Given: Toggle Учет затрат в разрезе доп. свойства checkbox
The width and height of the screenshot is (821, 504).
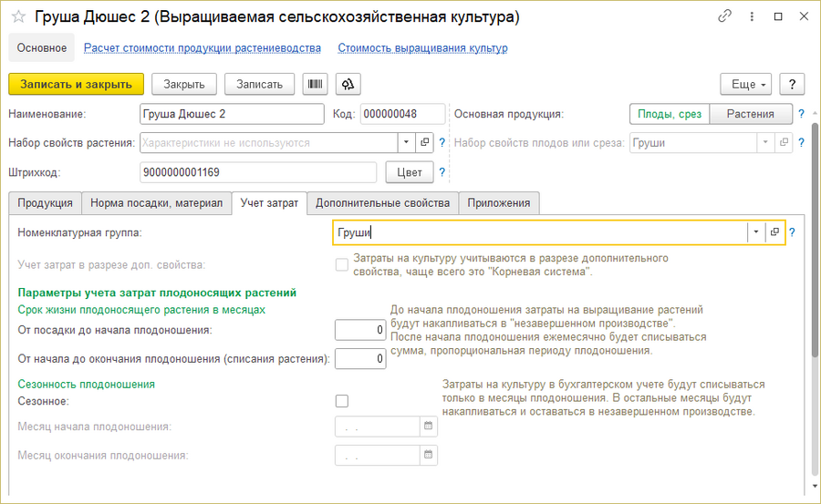Looking at the screenshot, I should (x=342, y=265).
